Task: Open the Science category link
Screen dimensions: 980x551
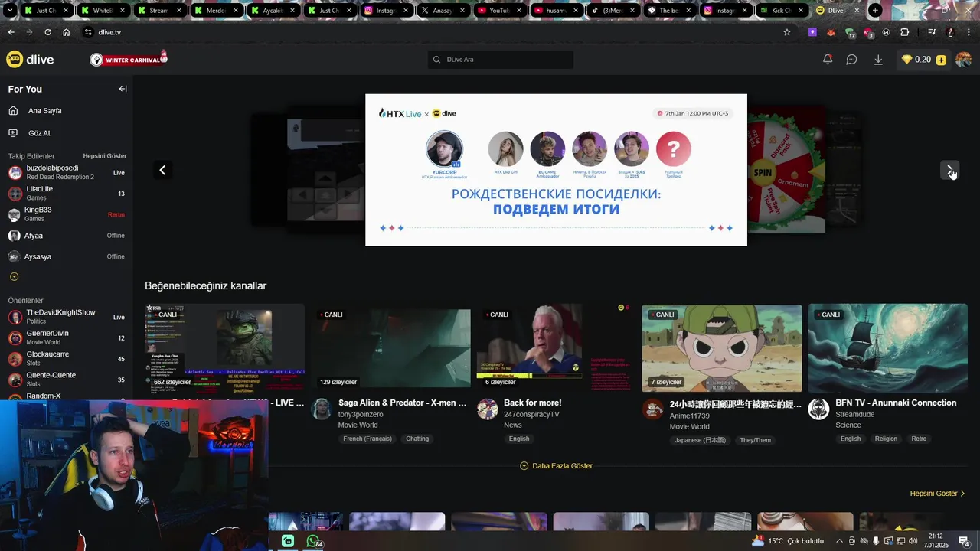Action: click(x=848, y=425)
